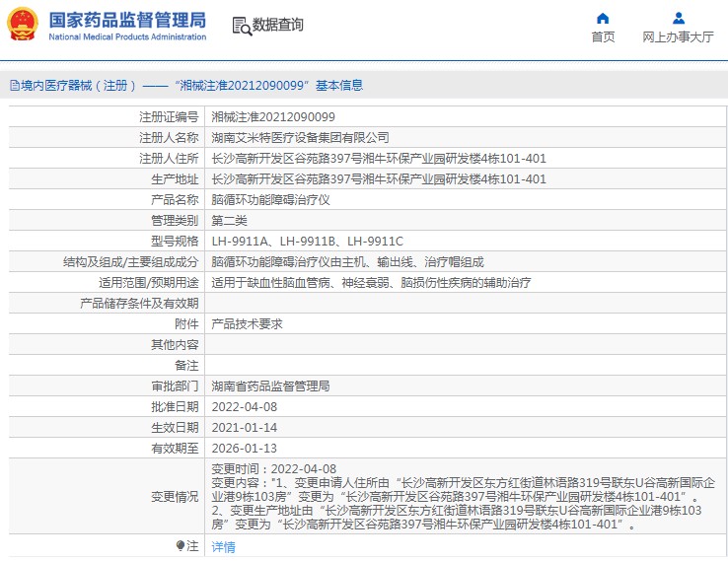The width and height of the screenshot is (728, 561).
Task: Click the 首页 text link
Action: (603, 37)
